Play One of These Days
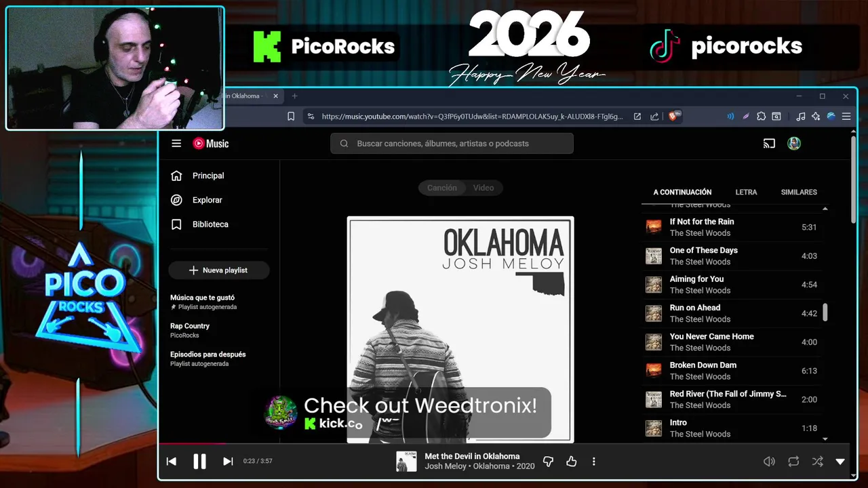Image resolution: width=868 pixels, height=488 pixels. coord(731,256)
